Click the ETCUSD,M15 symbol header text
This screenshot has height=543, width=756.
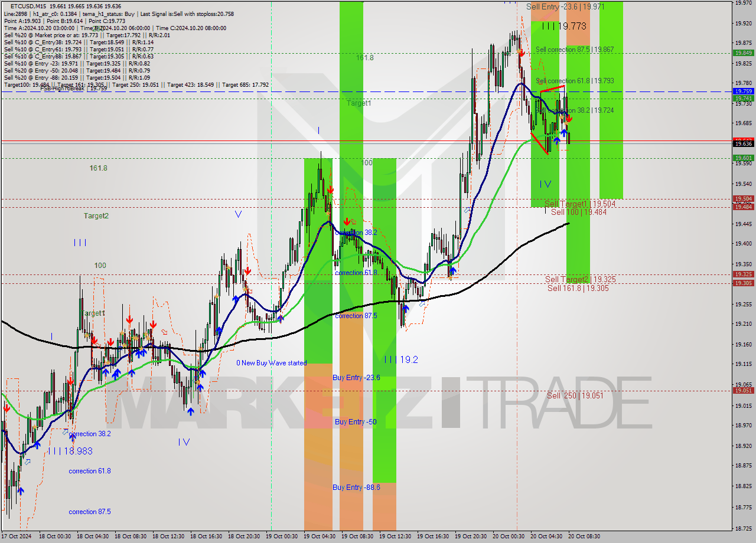(28, 6)
